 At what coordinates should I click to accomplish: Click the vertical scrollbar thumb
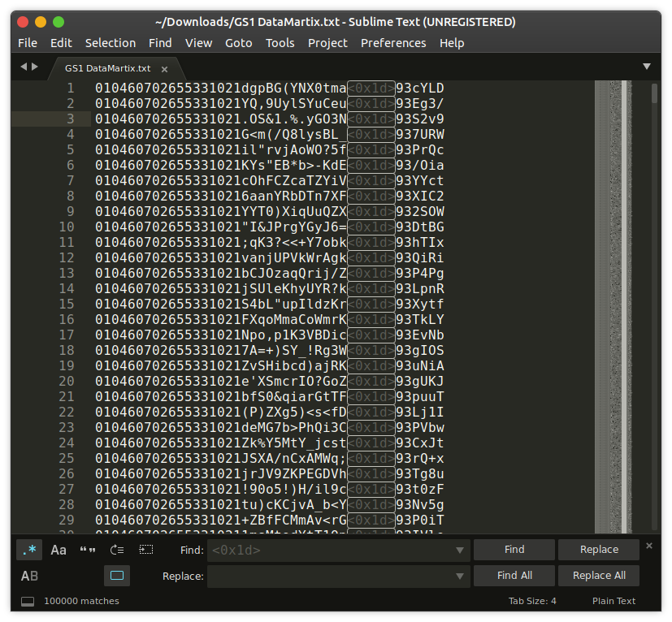click(654, 93)
